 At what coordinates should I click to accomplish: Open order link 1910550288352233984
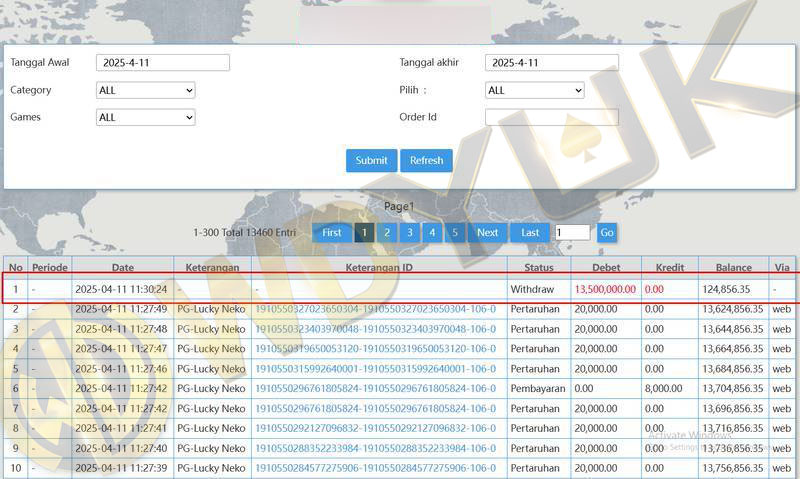click(376, 448)
